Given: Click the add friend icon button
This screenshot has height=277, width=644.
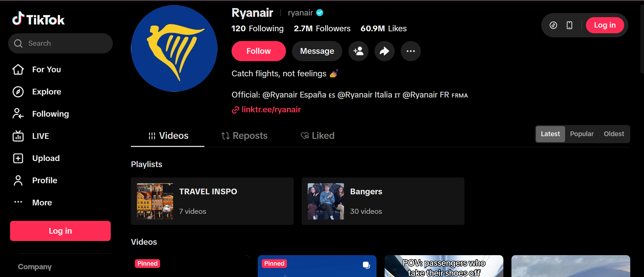Looking at the screenshot, I should point(358,51).
